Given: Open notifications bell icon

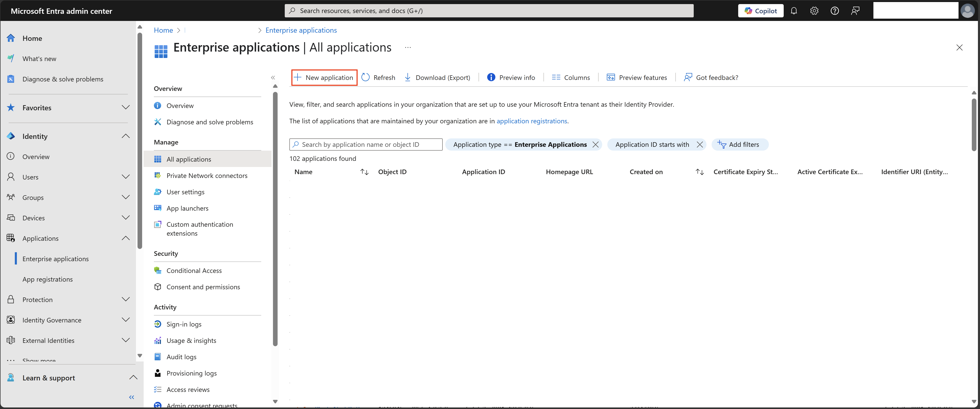Looking at the screenshot, I should [x=794, y=11].
